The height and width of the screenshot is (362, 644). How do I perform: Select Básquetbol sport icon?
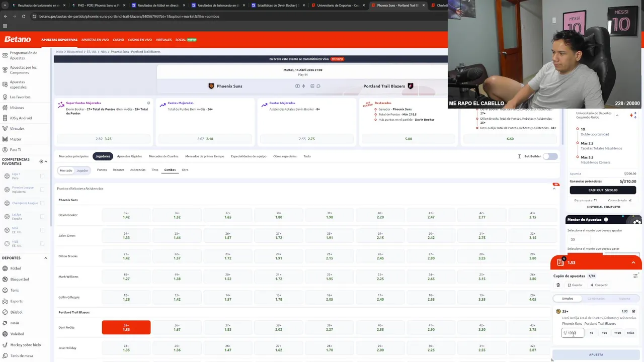point(5,279)
